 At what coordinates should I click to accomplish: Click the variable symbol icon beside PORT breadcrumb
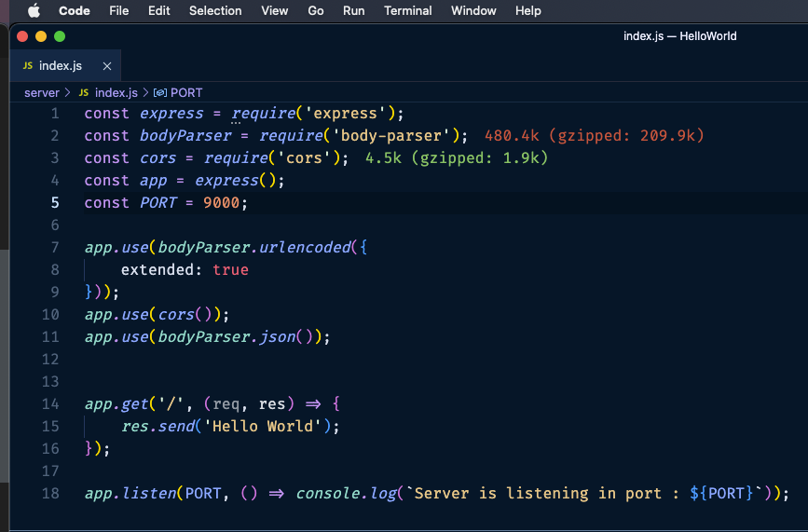pos(159,92)
